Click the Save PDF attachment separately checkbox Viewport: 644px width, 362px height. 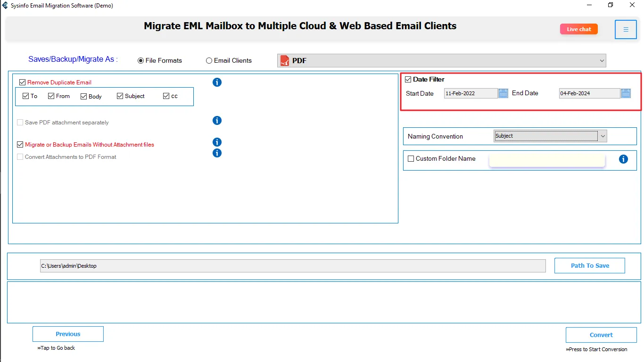tap(20, 123)
